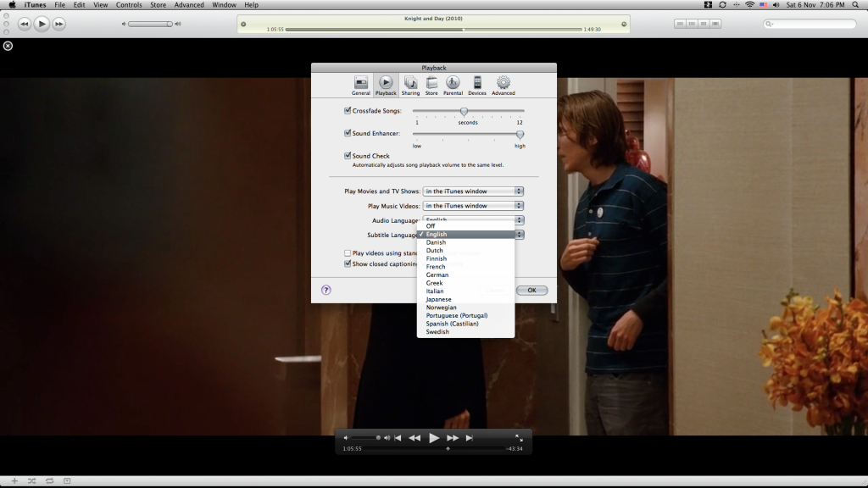The height and width of the screenshot is (488, 868).
Task: Enable Play videos using standard definition checkbox
Action: tap(348, 253)
